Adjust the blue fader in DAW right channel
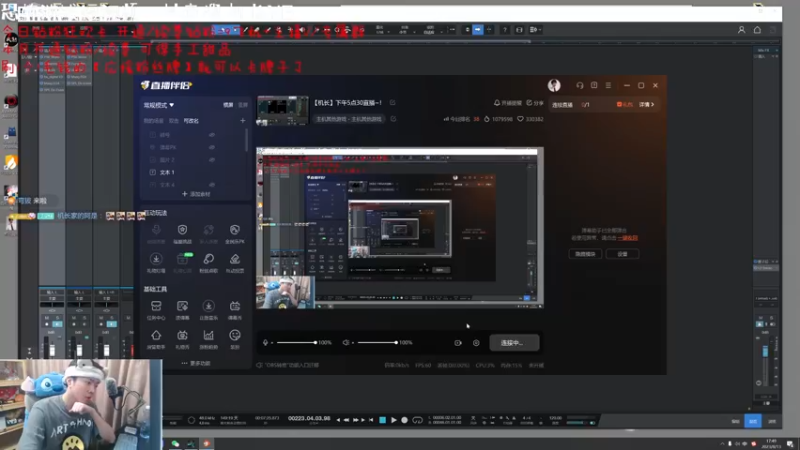The height and width of the screenshot is (450, 800). point(765,352)
